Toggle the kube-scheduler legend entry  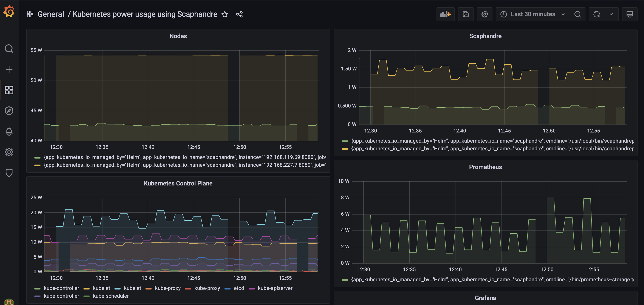(x=111, y=296)
